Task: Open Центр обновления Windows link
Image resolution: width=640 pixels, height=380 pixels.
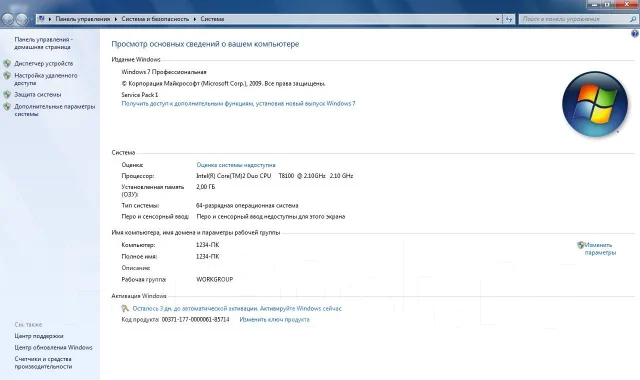Action: coord(53,347)
